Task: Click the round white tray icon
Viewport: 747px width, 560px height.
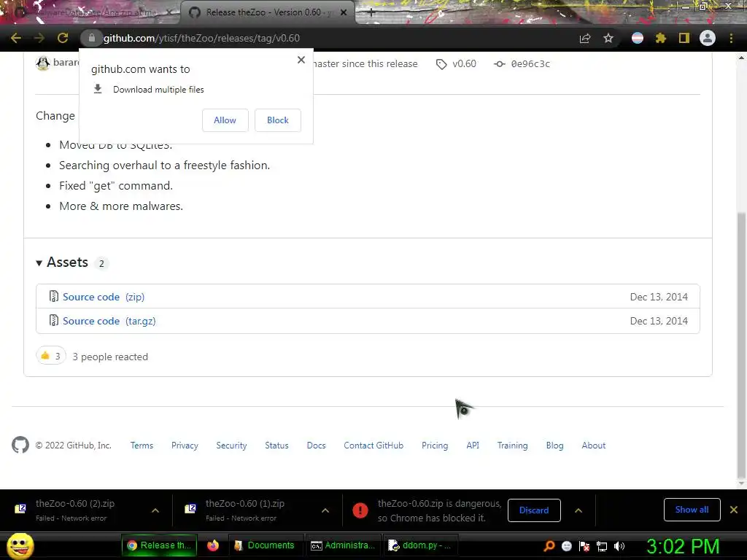Action: 566,546
